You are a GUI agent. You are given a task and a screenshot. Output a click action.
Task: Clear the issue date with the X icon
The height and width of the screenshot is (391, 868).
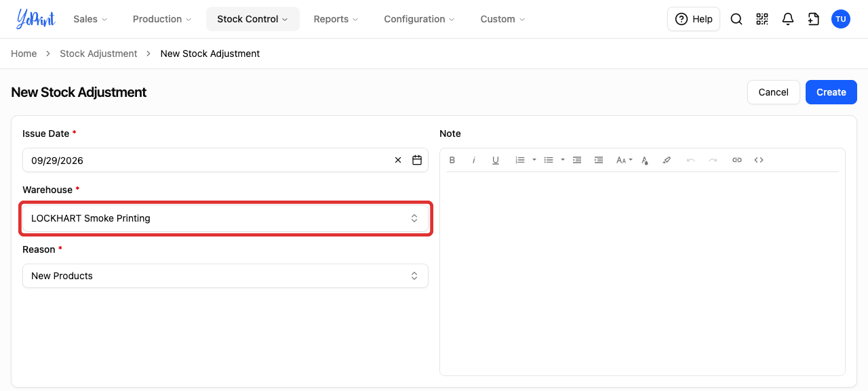point(398,161)
